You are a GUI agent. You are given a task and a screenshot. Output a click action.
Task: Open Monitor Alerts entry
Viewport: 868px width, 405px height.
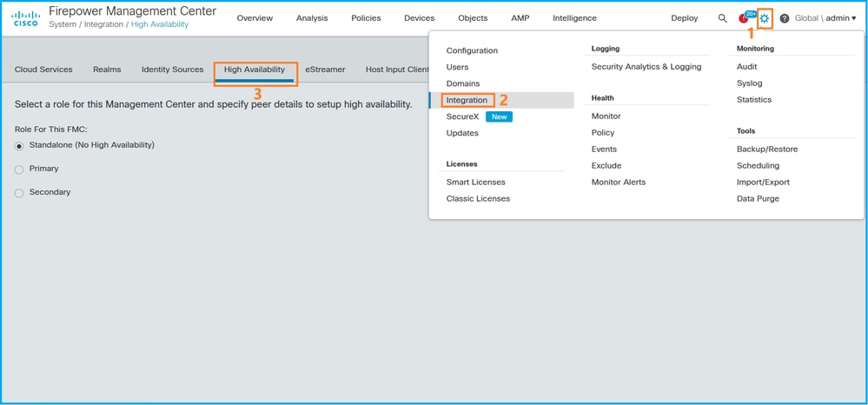click(619, 183)
